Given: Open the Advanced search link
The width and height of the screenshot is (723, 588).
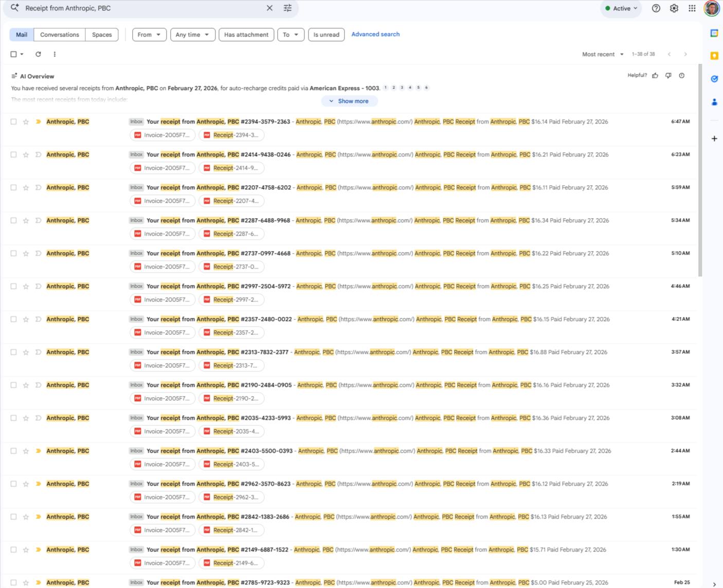Looking at the screenshot, I should tap(375, 34).
